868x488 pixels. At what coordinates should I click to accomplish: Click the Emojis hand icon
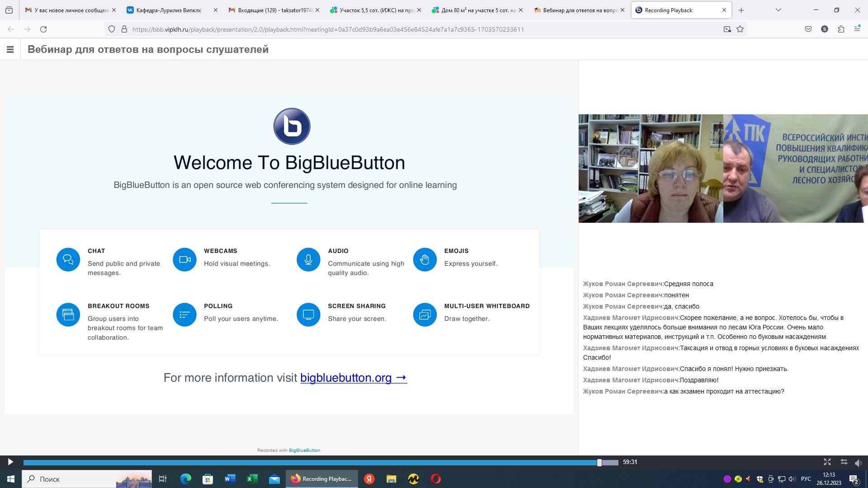point(425,260)
